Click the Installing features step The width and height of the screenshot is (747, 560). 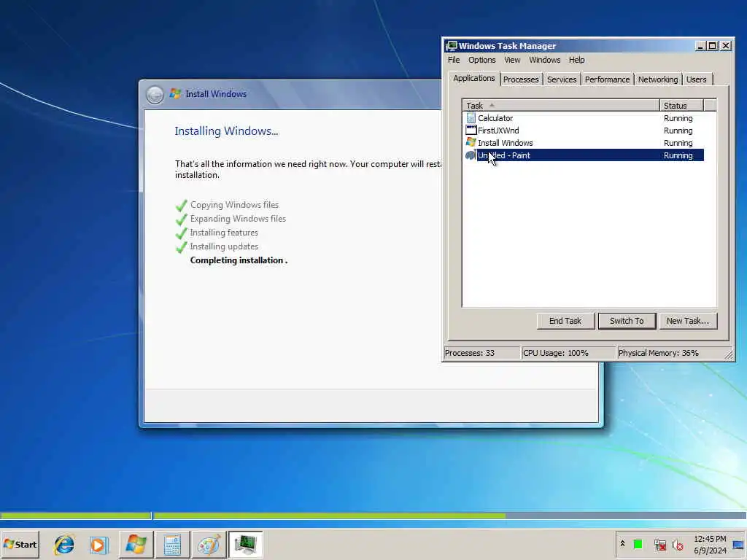[x=224, y=233]
